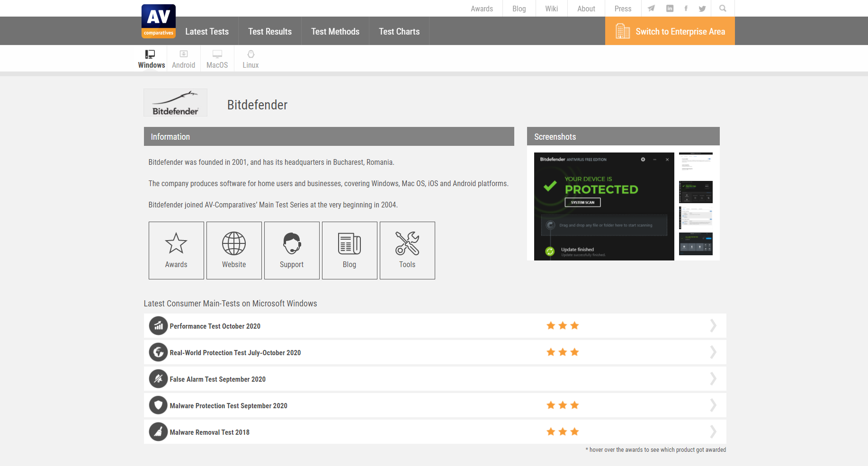
Task: Open the Test Methods menu
Action: tap(335, 31)
